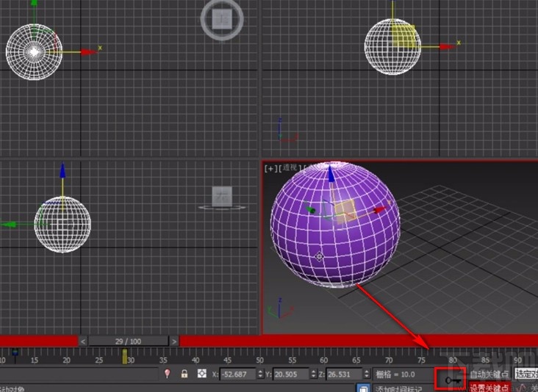The image size is (538, 392).
Task: Go to next frame with the > arrow
Action: 174,341
